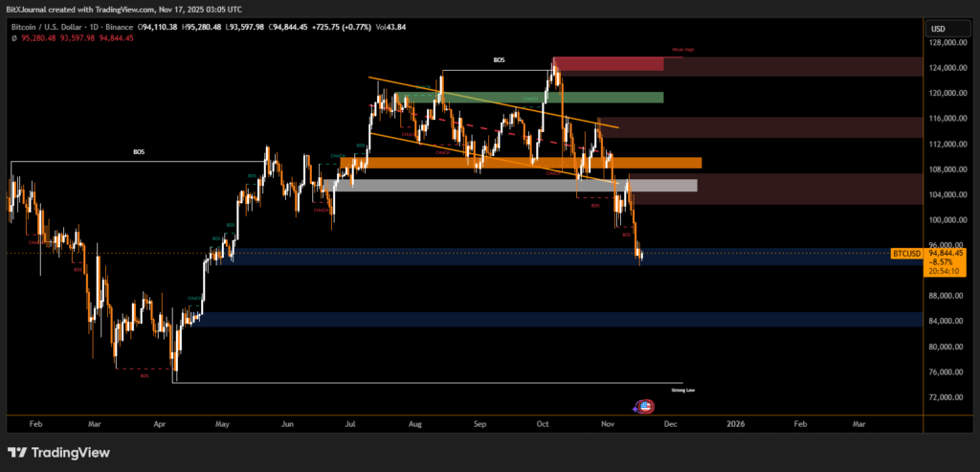
Task: Click the Jul label on time axis
Action: [x=349, y=422]
